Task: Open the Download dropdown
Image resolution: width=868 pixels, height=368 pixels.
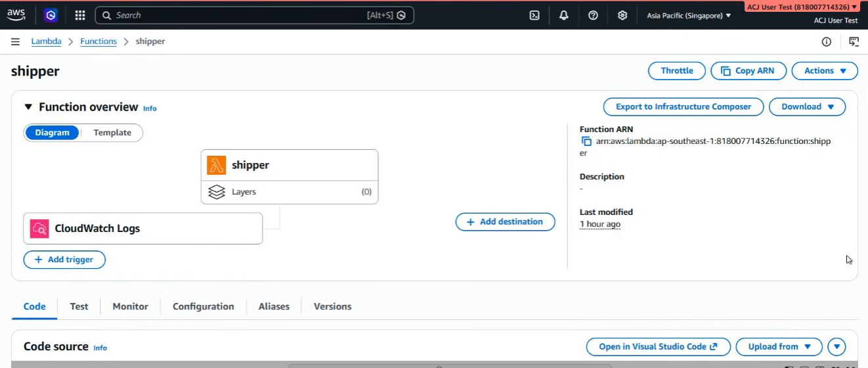Action: pyautogui.click(x=807, y=106)
